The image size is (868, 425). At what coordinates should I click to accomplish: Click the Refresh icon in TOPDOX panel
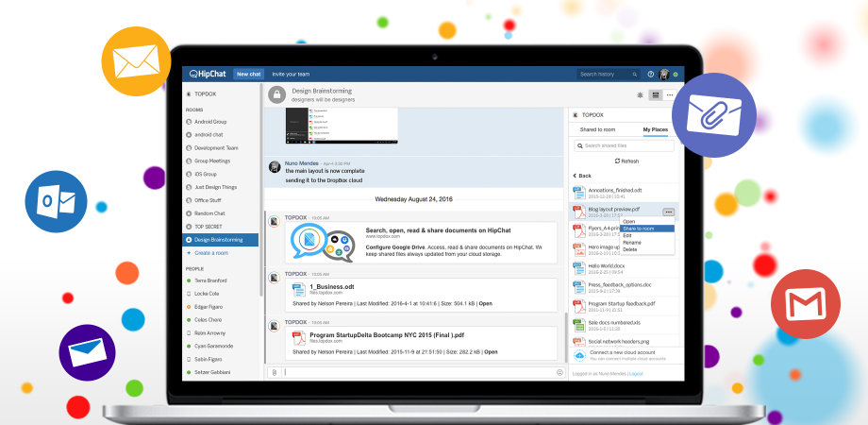[617, 161]
